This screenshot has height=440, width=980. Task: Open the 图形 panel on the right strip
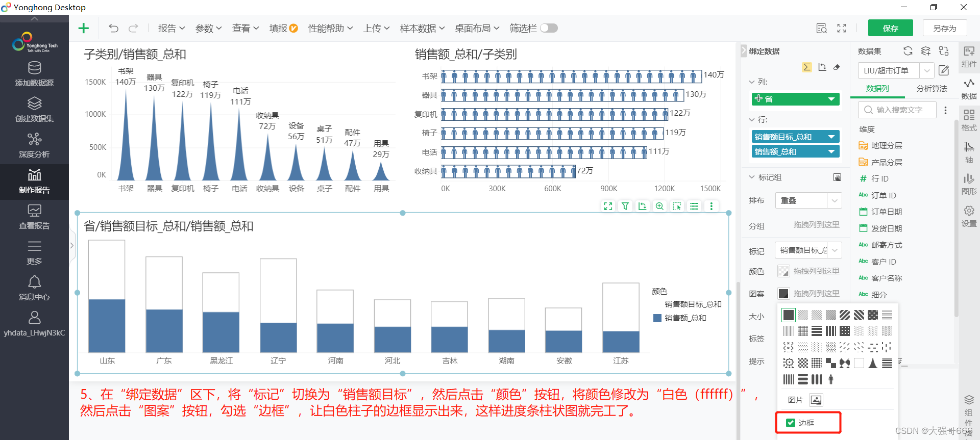click(969, 184)
